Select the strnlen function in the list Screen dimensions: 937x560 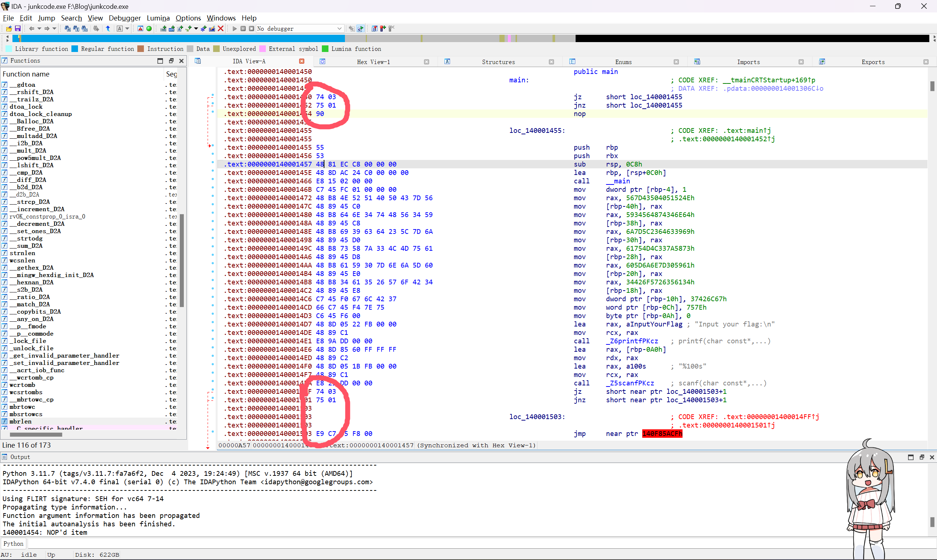click(x=22, y=253)
